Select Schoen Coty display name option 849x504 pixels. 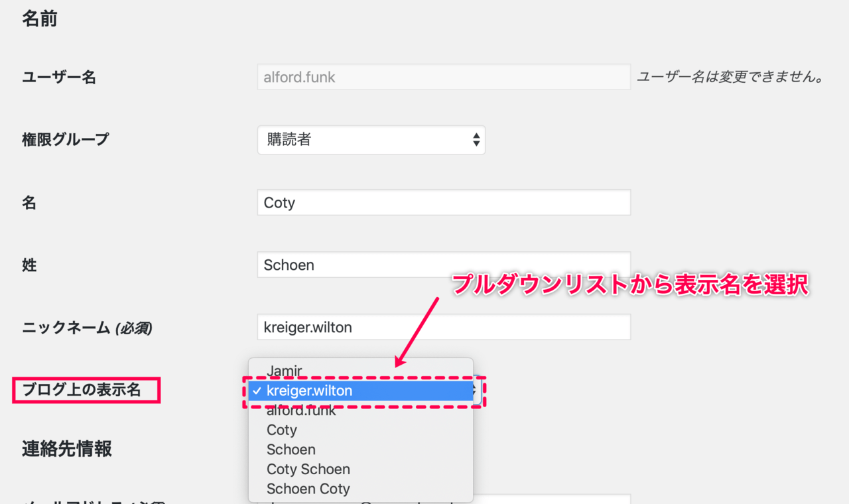pos(361,489)
